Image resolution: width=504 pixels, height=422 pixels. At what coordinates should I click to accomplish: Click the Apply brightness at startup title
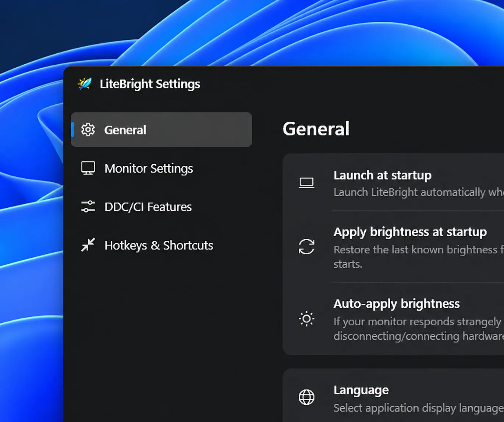[x=410, y=232]
